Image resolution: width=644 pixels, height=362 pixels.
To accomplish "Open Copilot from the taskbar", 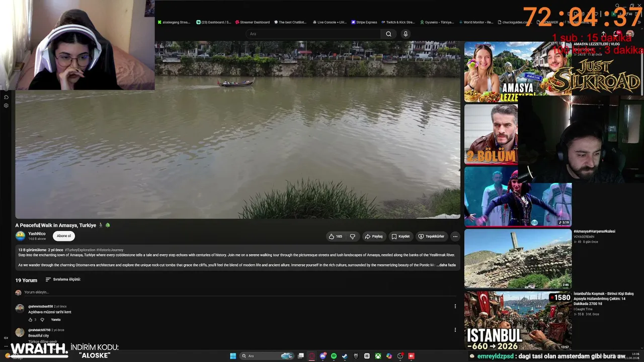I will pos(389,356).
